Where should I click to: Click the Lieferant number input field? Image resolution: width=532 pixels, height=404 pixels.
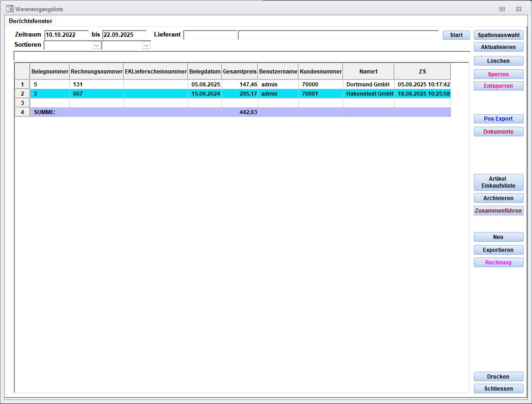(210, 35)
